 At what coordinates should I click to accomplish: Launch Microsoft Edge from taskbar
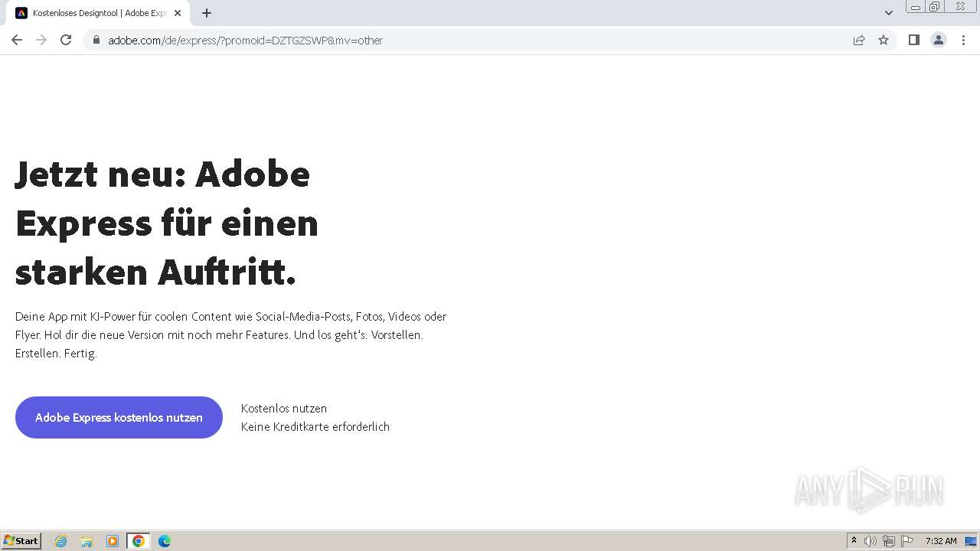(165, 541)
